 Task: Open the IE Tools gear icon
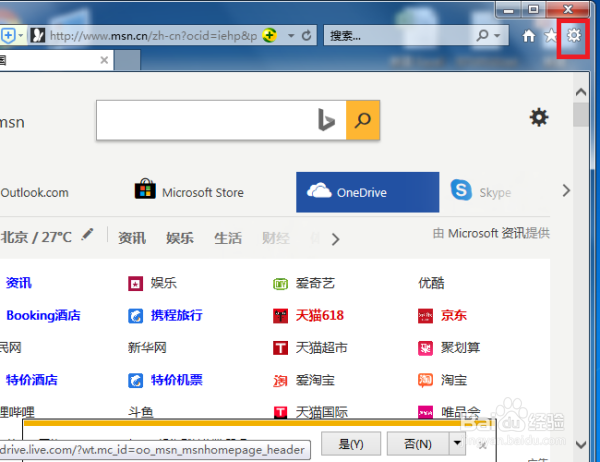(573, 36)
